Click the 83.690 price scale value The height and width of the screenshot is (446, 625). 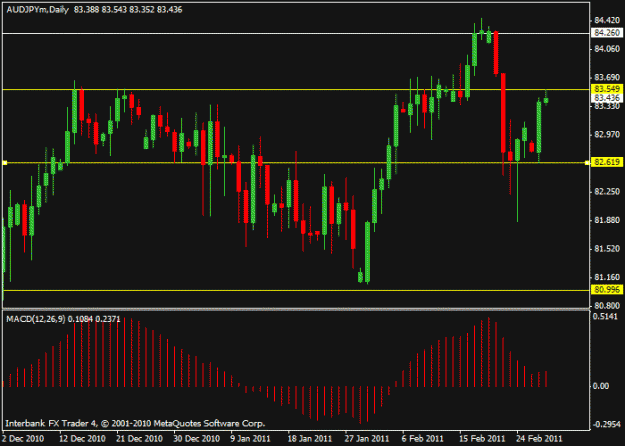coord(607,77)
